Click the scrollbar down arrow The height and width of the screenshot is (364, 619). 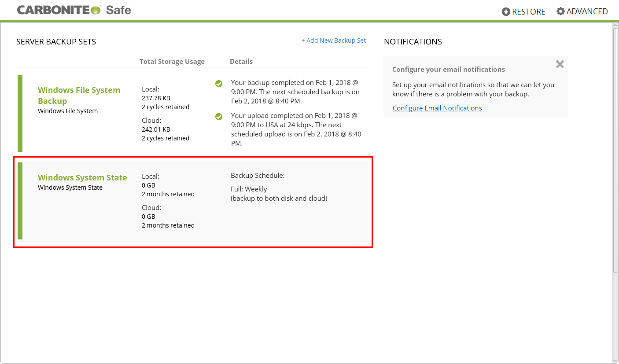point(615,360)
